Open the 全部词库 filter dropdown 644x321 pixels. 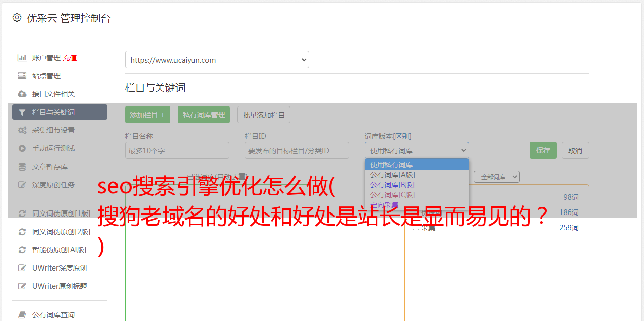[x=496, y=177]
